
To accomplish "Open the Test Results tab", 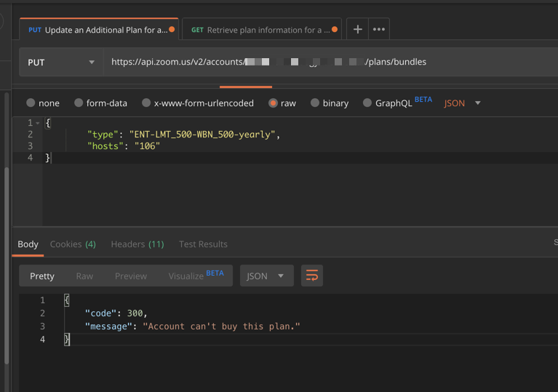I will point(203,244).
